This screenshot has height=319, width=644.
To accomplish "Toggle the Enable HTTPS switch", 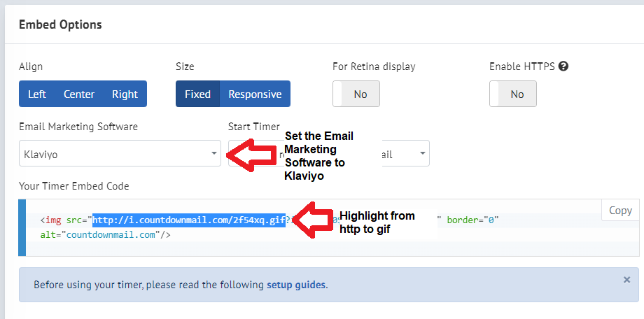I will pyautogui.click(x=513, y=94).
